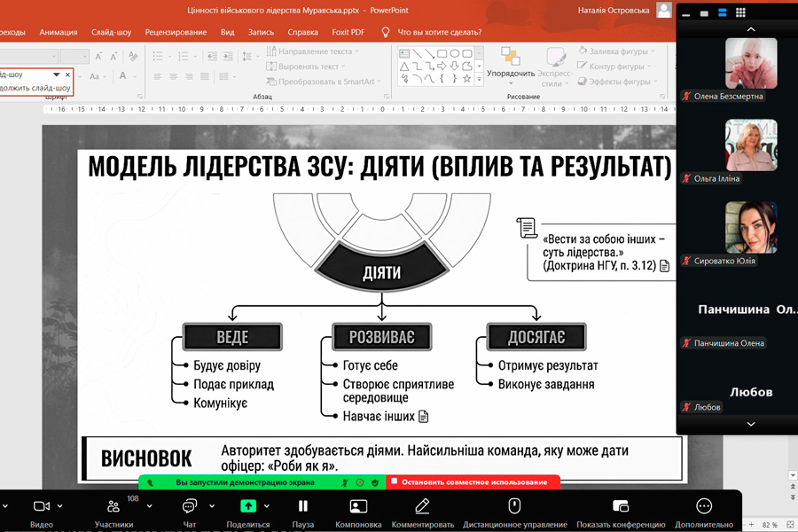Image resolution: width=798 pixels, height=532 pixels.
Task: Click the ДІЯТИ segment on slide
Action: pyautogui.click(x=381, y=269)
